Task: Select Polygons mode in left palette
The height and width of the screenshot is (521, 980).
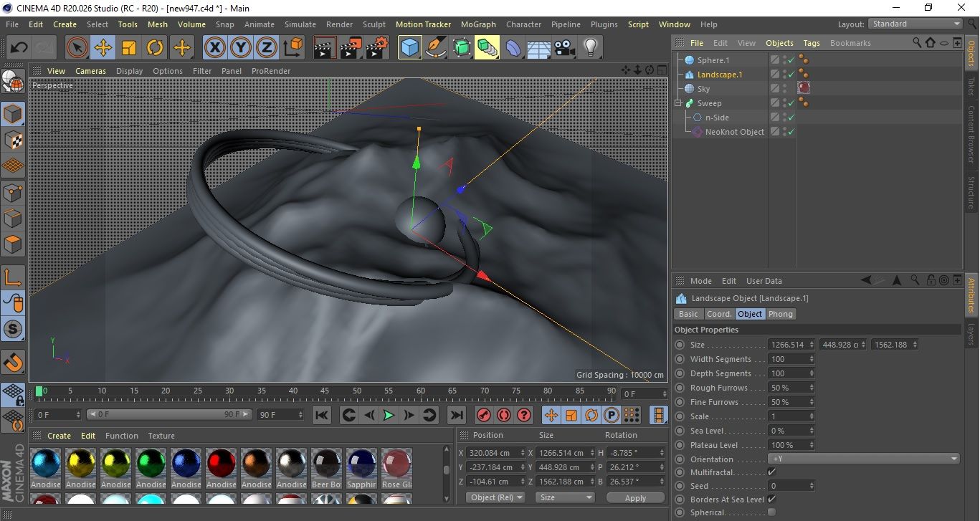Action: [13, 244]
